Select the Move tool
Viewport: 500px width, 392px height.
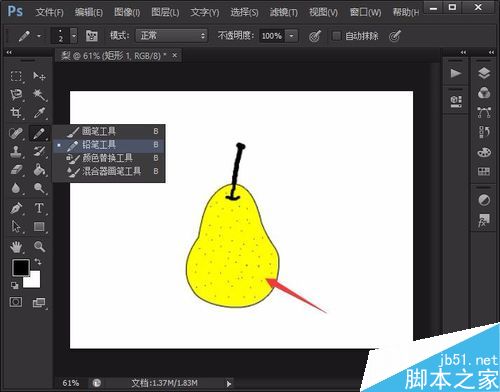coord(39,76)
